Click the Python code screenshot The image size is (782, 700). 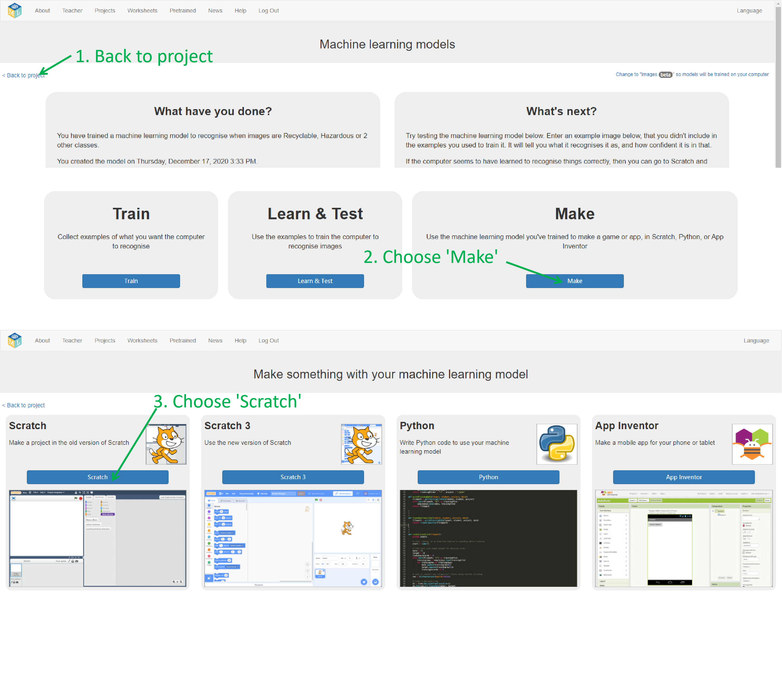tap(488, 538)
